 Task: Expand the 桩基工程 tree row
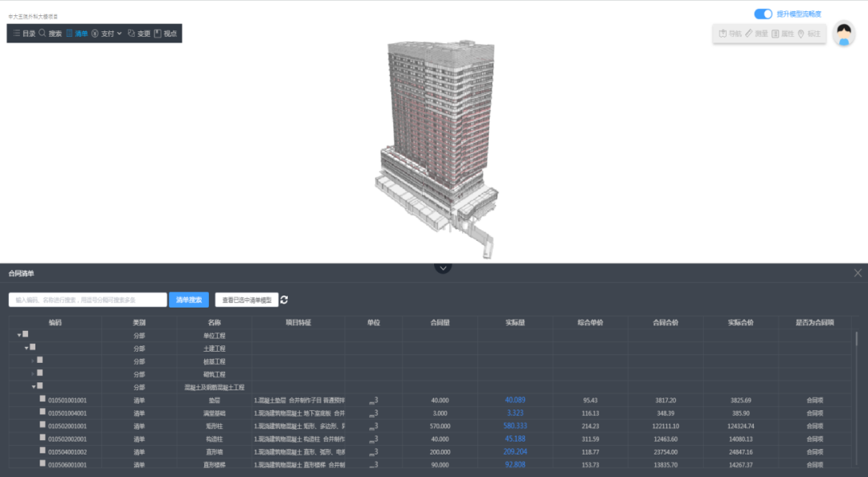point(33,361)
